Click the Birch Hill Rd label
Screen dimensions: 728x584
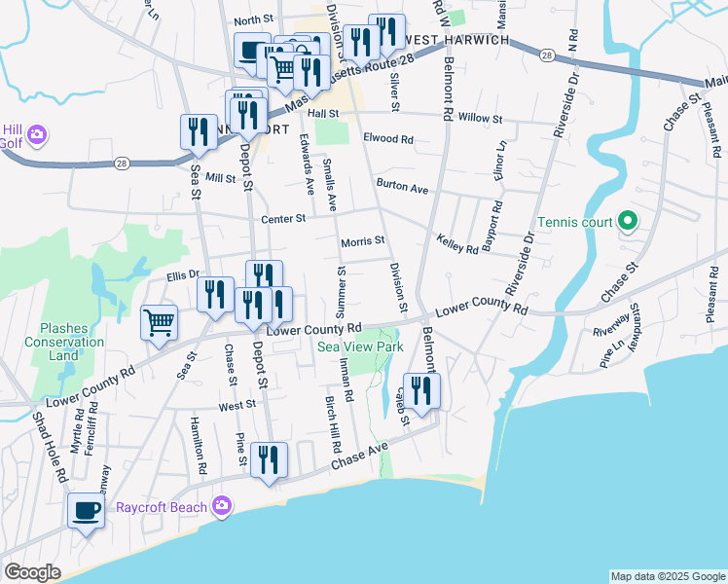(x=333, y=424)
